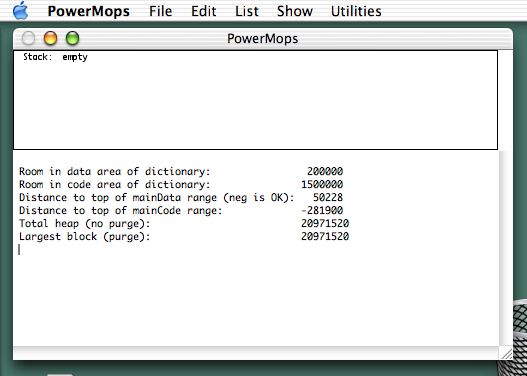Place cursor at the text insertion line
This screenshot has height=376, width=527.
coord(19,250)
